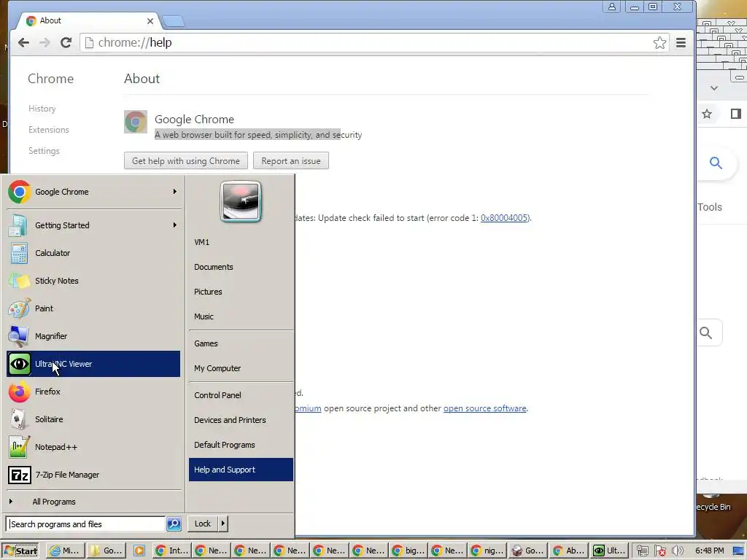
Task: Click the Chrome user profile icon in title bar
Action: coord(612,7)
